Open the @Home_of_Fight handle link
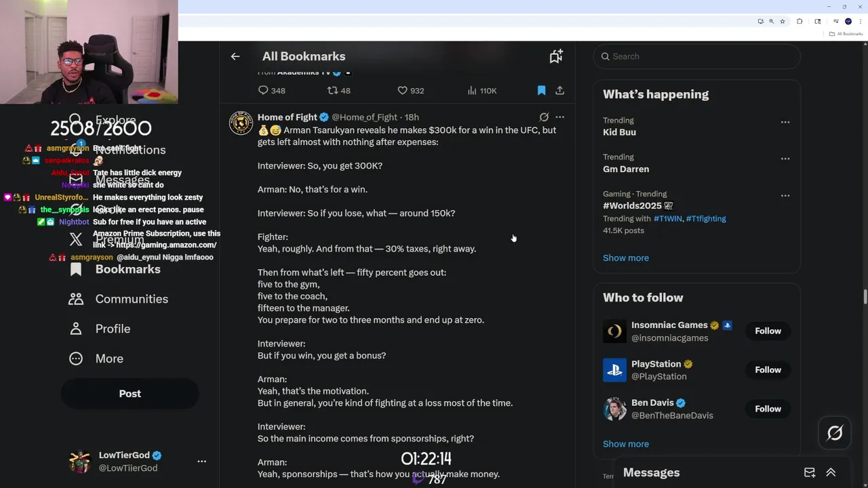Screen dimensions: 868x488 (x=364, y=117)
